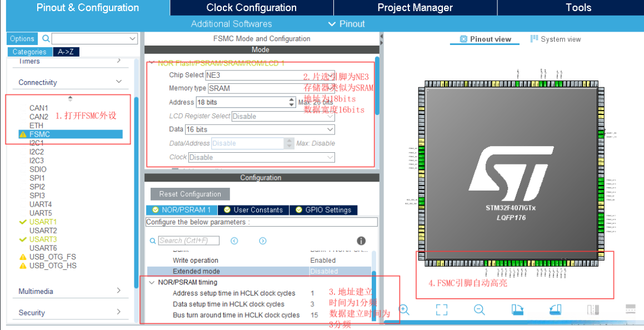Select Pinout & Configuration tab

tap(88, 7)
